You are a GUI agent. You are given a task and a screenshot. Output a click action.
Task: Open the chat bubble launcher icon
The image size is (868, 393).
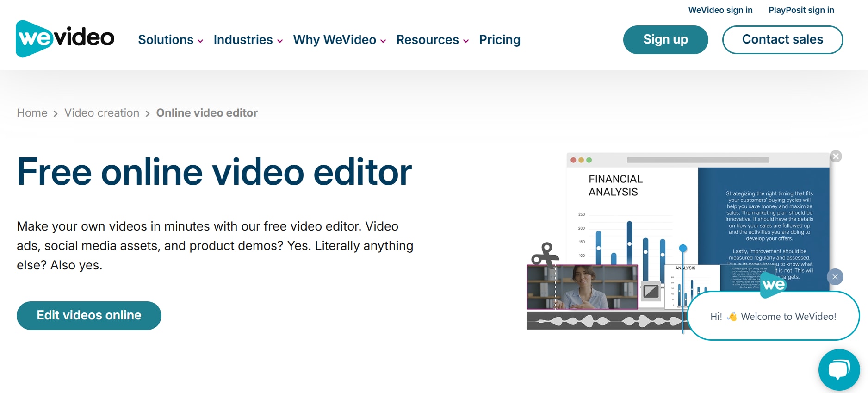pyautogui.click(x=839, y=370)
